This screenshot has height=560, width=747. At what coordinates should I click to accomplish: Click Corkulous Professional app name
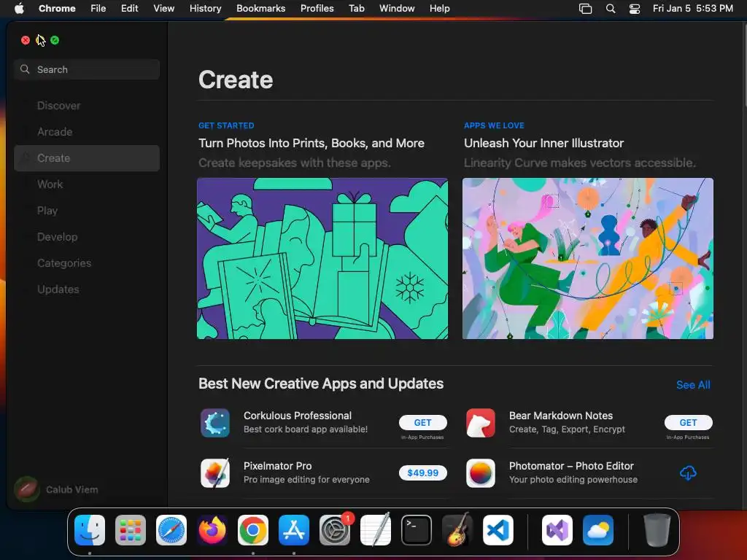coord(298,416)
